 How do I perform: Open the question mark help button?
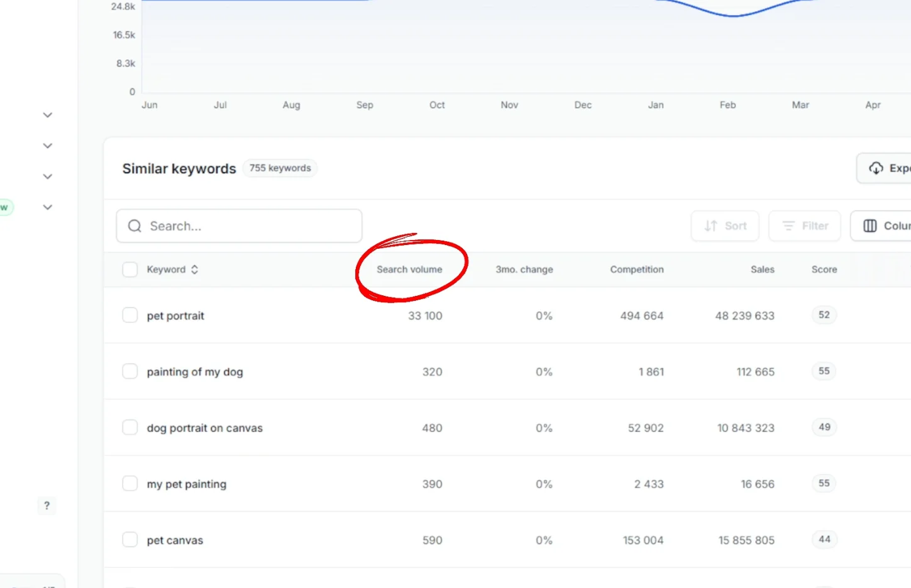(x=47, y=506)
